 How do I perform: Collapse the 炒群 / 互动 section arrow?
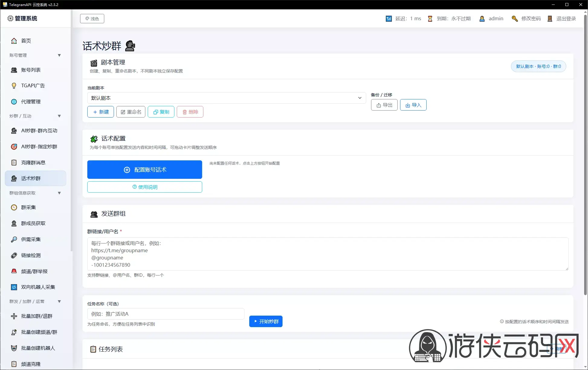point(59,116)
